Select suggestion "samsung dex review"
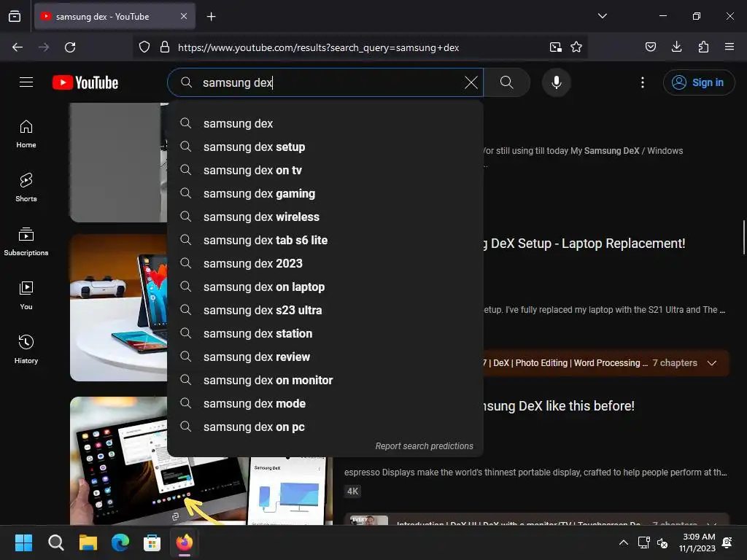Image resolution: width=747 pixels, height=560 pixels. coord(325,357)
